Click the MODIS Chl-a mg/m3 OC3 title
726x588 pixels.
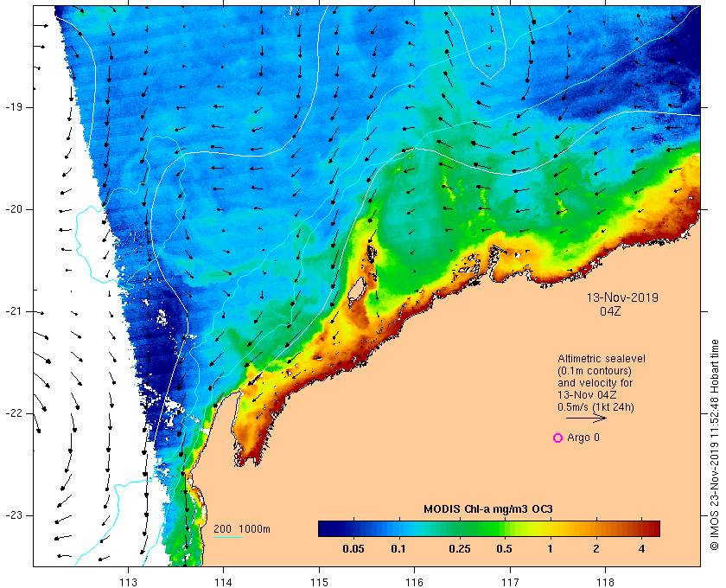click(488, 509)
